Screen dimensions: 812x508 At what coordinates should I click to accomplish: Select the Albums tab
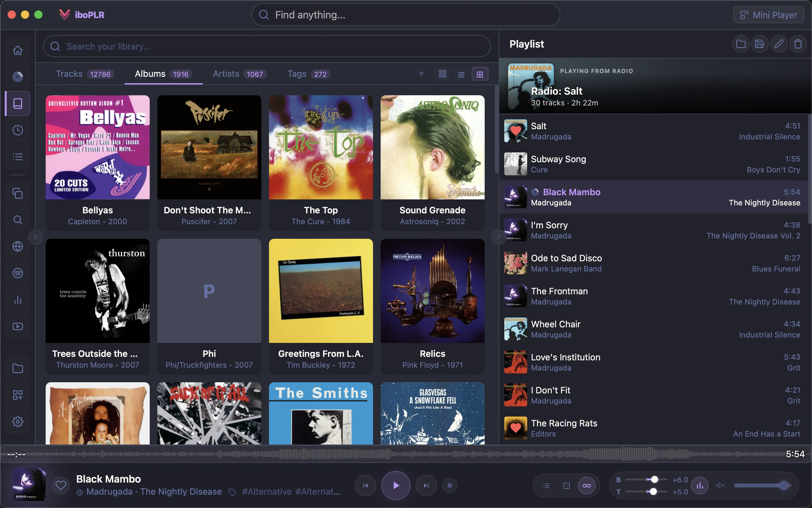coord(163,74)
